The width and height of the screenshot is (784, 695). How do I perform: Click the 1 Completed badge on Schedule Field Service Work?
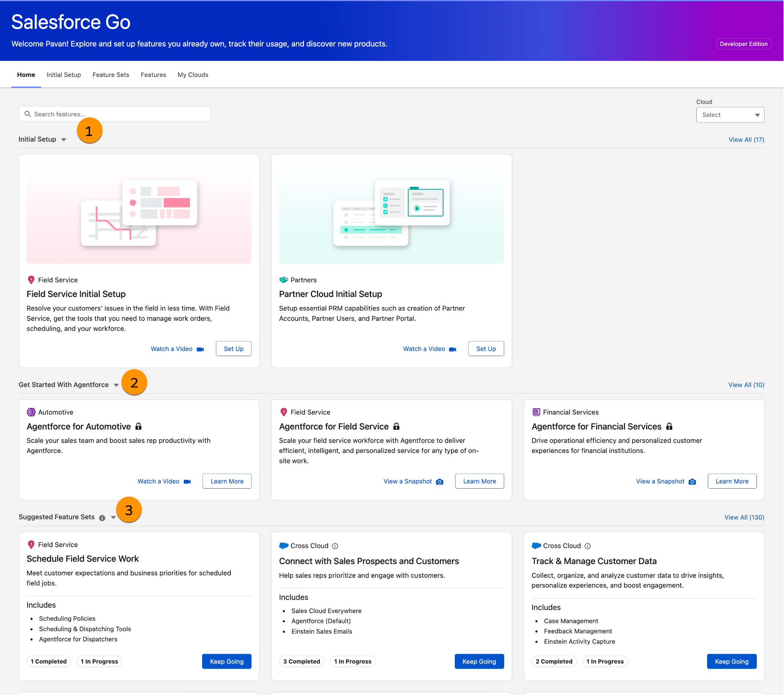click(x=49, y=661)
